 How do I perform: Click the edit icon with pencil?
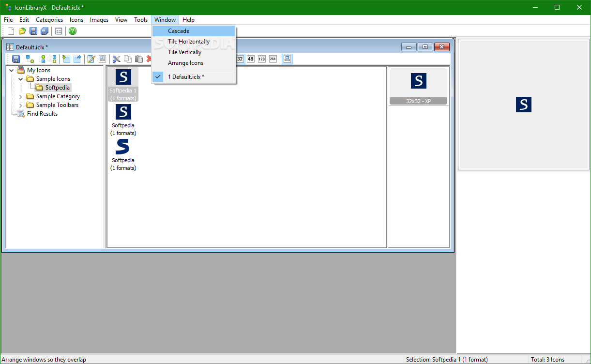(x=91, y=59)
